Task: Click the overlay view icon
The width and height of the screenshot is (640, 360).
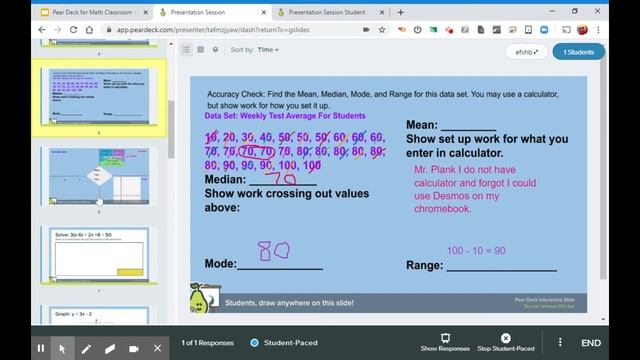Action: coord(215,49)
